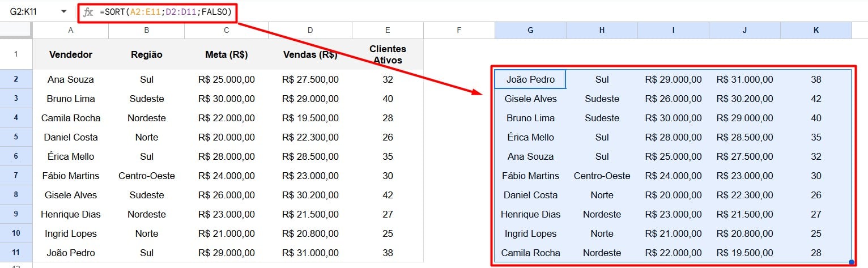
Task: Click the Vendedor header cell
Action: tap(71, 54)
